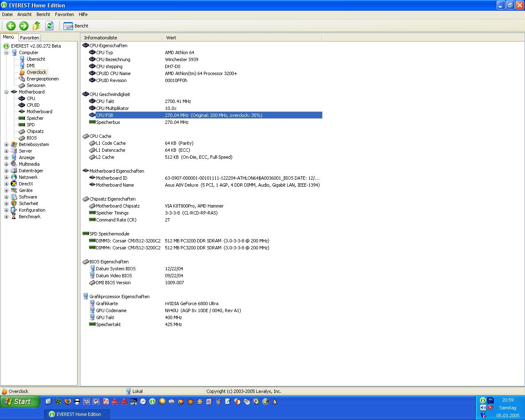Expand the Betriebssystem node
Viewport: 525px width, 420px height.
pos(6,144)
